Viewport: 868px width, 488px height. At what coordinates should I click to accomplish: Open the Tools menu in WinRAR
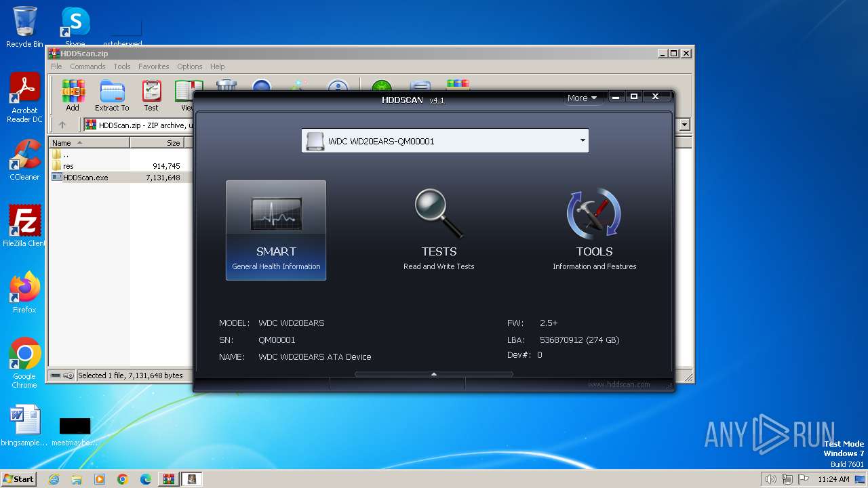point(122,66)
